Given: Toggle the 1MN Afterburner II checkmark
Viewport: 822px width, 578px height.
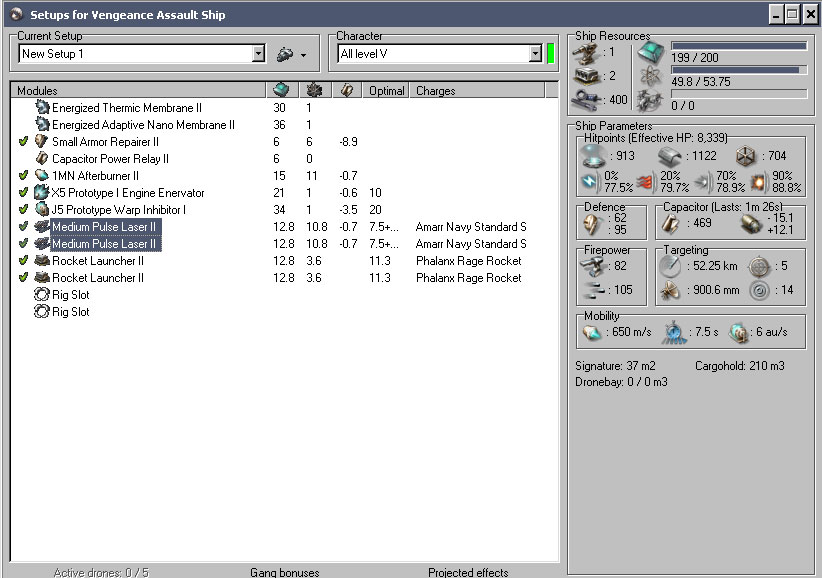Looking at the screenshot, I should coord(23,176).
